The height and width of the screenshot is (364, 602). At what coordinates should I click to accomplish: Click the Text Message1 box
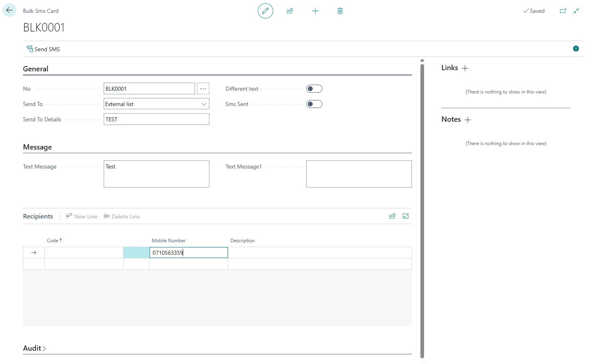(x=359, y=174)
